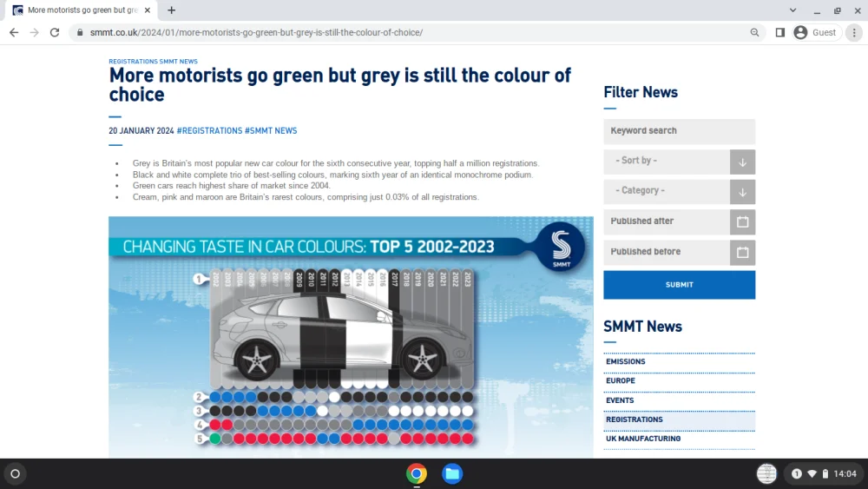Click the SMMT logo in infographic
Screen dimensions: 868x489
coord(561,247)
